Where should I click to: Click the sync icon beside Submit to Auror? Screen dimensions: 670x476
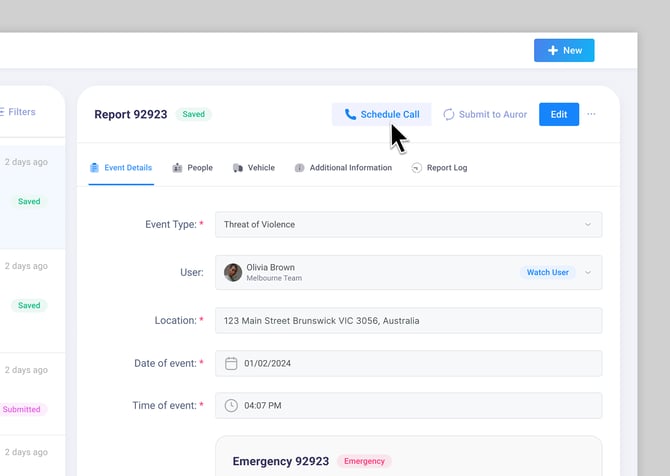coord(449,115)
